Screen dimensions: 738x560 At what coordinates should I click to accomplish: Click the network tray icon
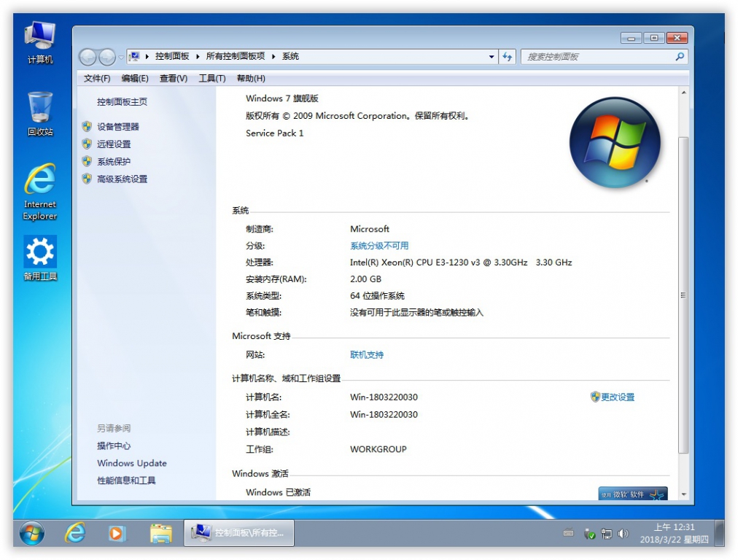[607, 534]
